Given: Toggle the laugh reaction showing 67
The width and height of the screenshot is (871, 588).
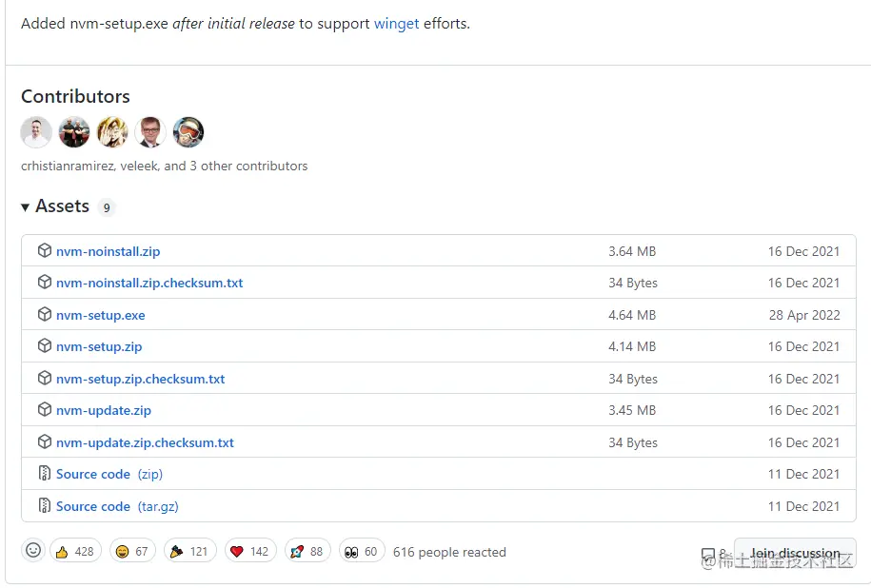Looking at the screenshot, I should (x=133, y=552).
